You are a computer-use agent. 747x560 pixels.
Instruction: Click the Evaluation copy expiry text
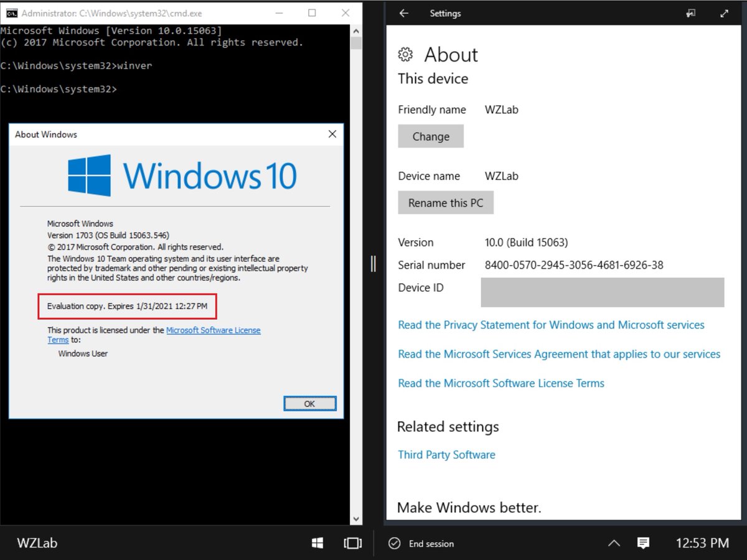click(x=127, y=306)
